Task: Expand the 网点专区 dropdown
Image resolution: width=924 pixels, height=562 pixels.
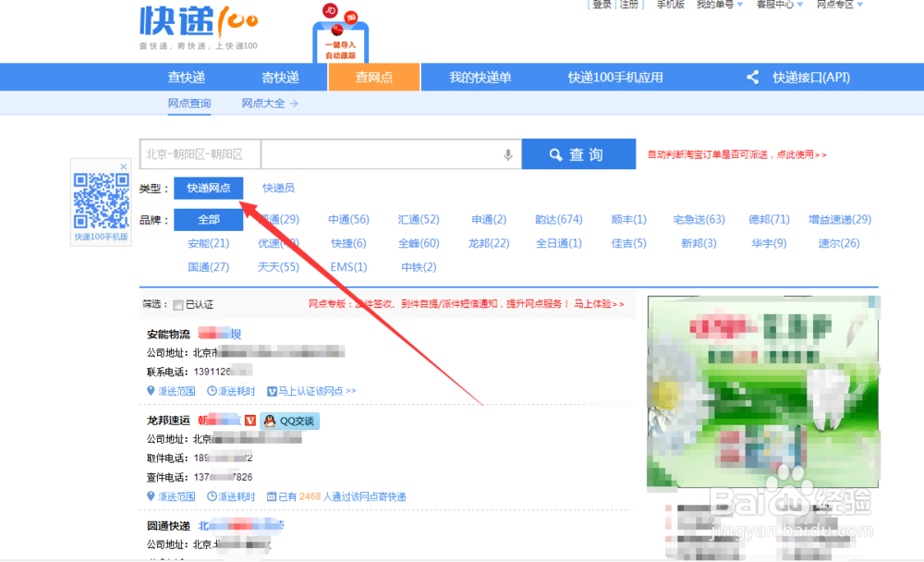Action: [840, 5]
